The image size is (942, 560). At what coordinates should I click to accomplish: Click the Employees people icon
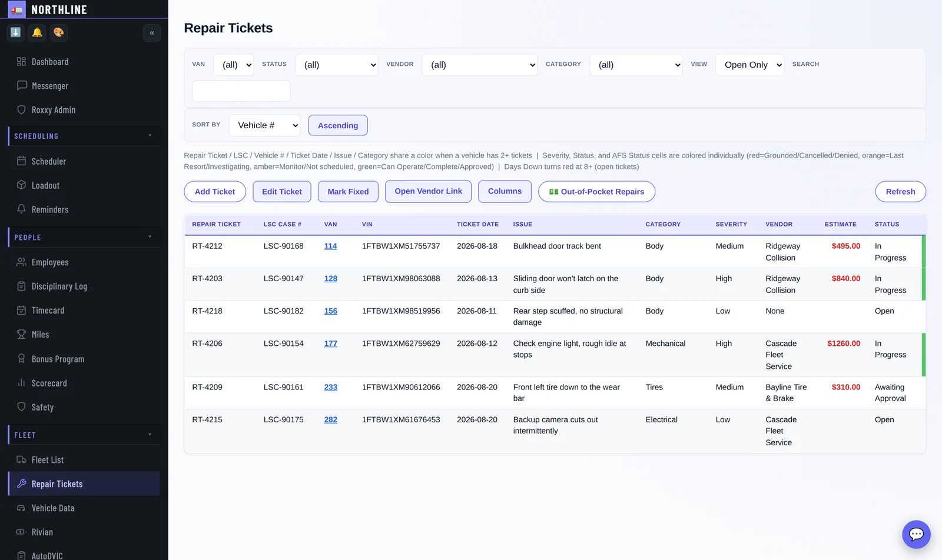22,262
